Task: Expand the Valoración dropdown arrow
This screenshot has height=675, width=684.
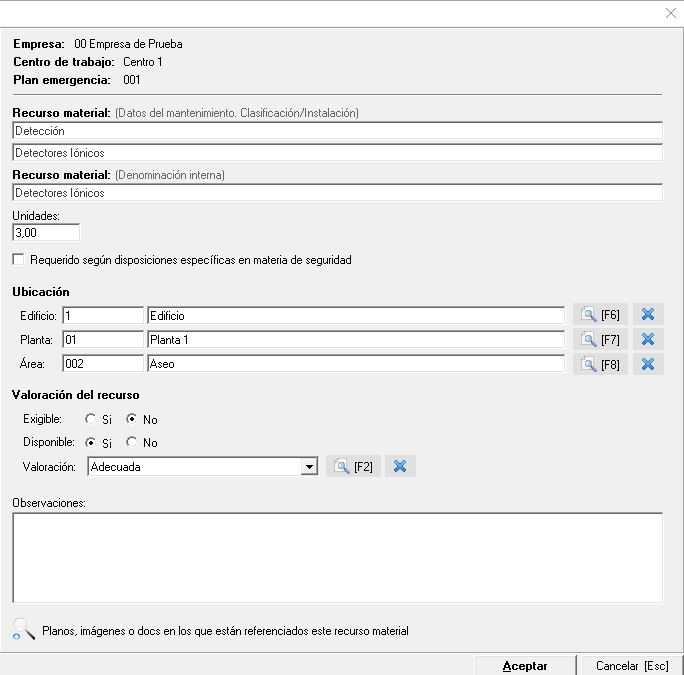Action: coord(309,467)
